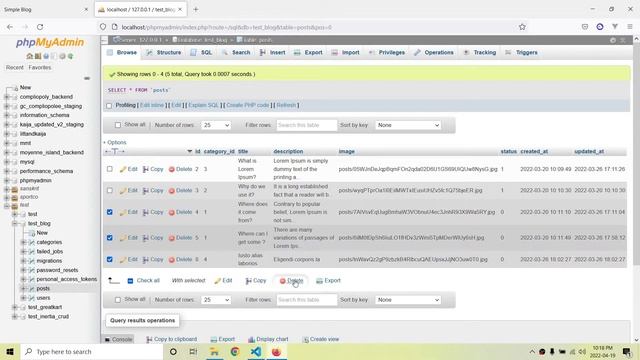Click the Windows taskbar search box
This screenshot has height=360, width=640.
click(91, 351)
